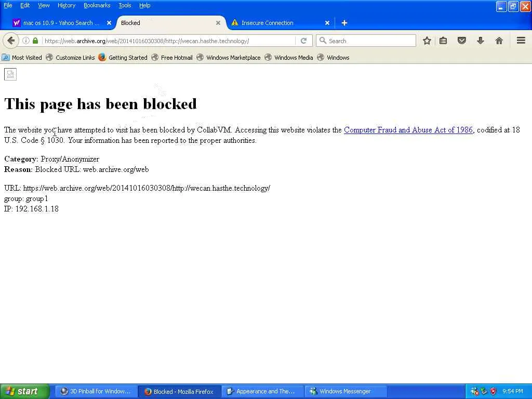This screenshot has width=532, height=399.
Task: Click the green padlock security icon
Action: click(35, 41)
